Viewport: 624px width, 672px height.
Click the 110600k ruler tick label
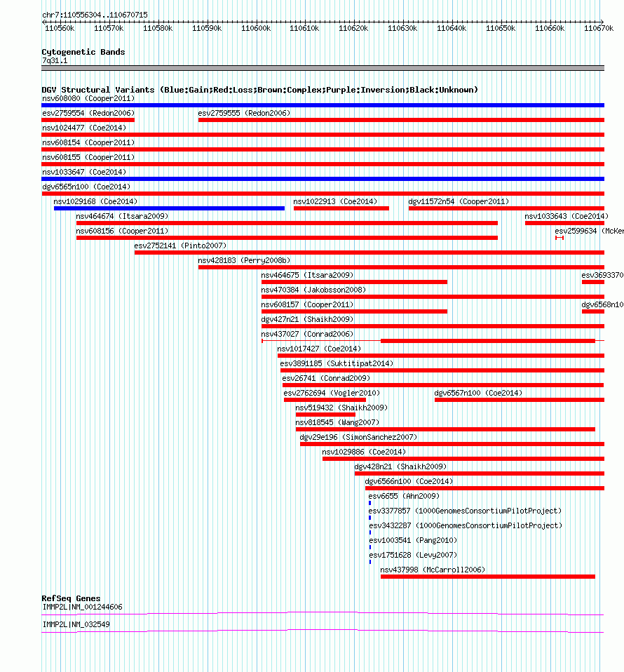click(256, 28)
